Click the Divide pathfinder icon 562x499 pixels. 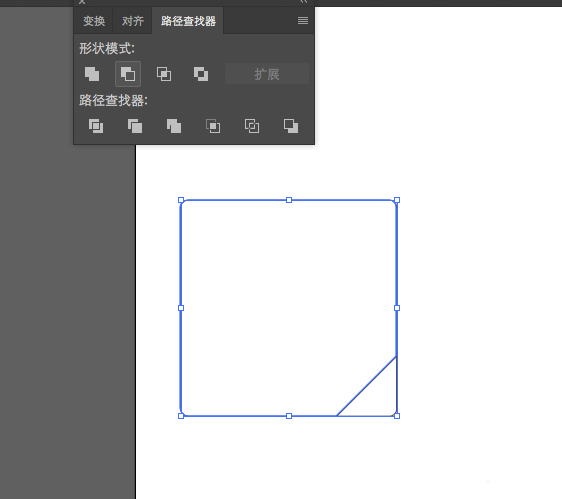coord(96,126)
